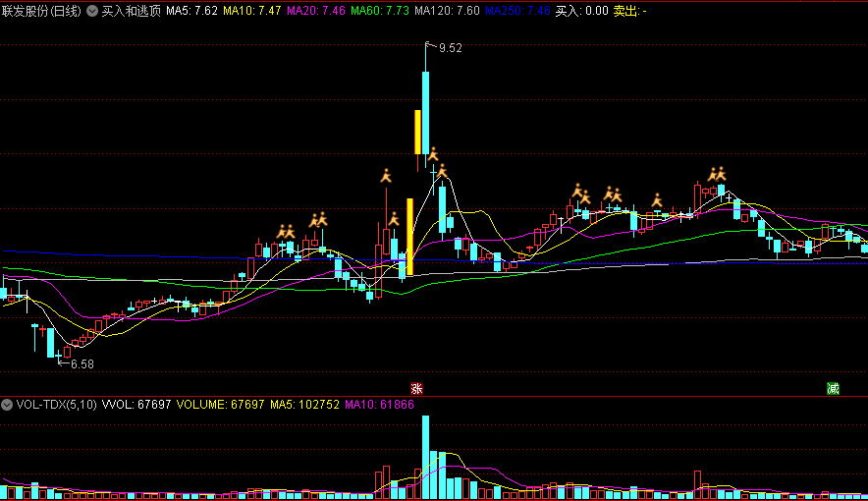Click the VVOL: 67697 value
The image size is (868, 501).
coord(136,405)
